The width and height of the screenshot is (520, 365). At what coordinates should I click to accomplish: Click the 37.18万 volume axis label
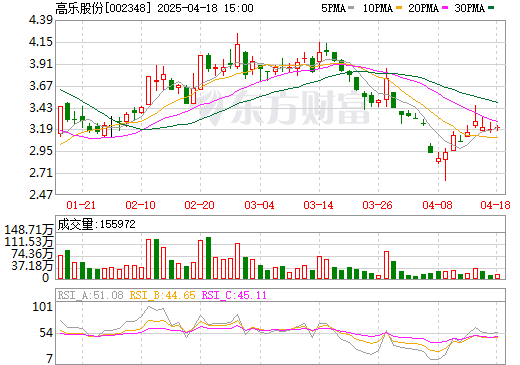32,266
